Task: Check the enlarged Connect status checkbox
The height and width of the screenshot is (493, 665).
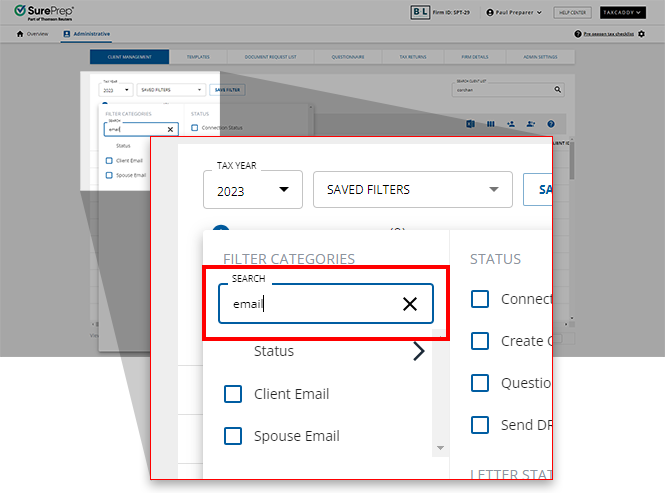Action: (480, 299)
